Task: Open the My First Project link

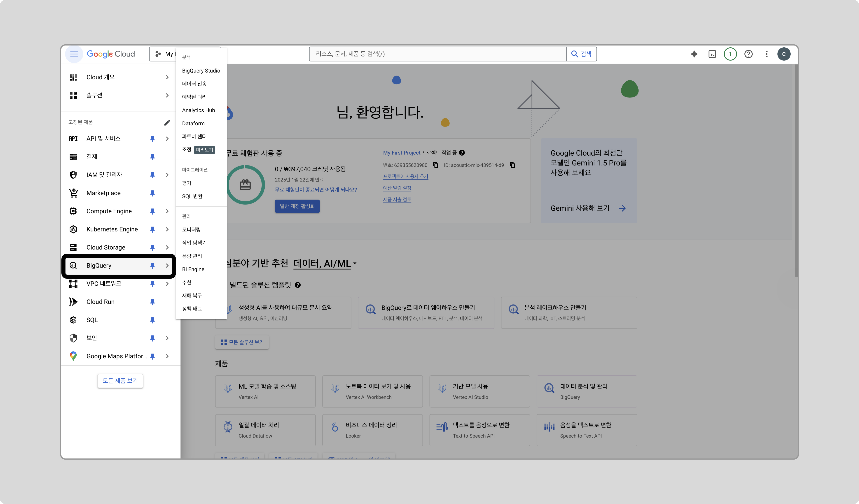Action: tap(401, 153)
